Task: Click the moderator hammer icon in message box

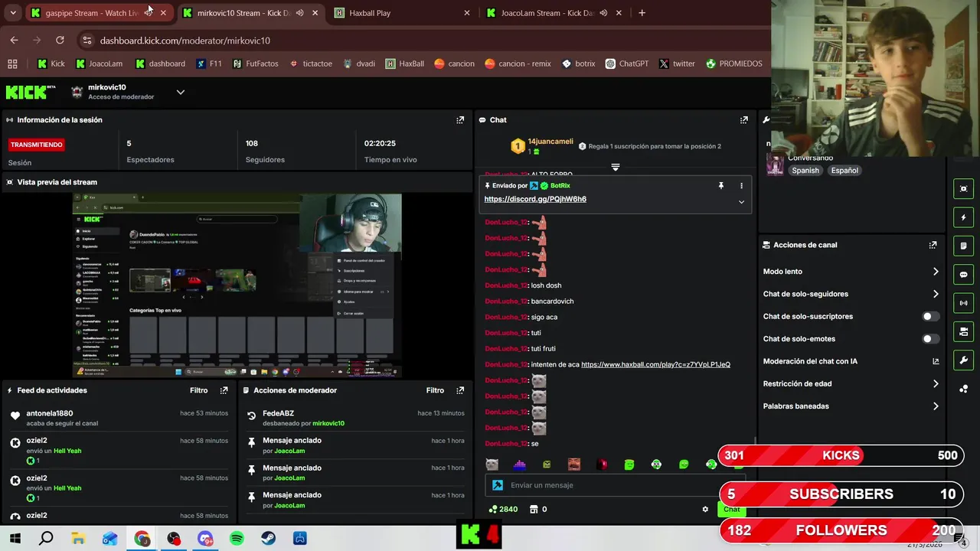Action: pos(498,485)
